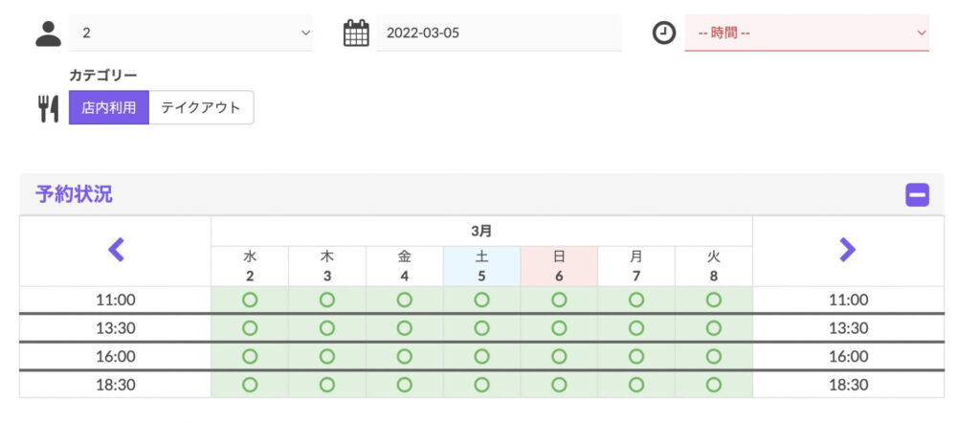Open the number of guests dropdown

pyautogui.click(x=191, y=33)
